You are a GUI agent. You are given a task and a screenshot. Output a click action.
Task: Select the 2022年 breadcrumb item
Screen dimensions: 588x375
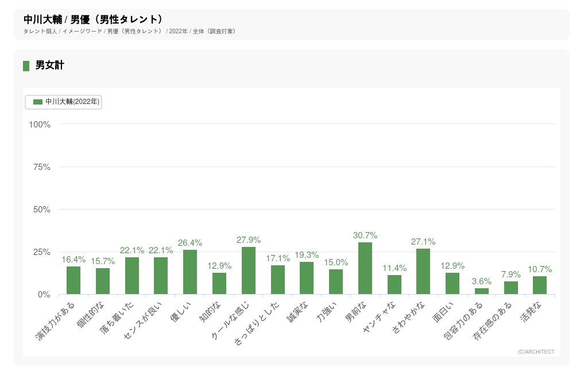[178, 31]
